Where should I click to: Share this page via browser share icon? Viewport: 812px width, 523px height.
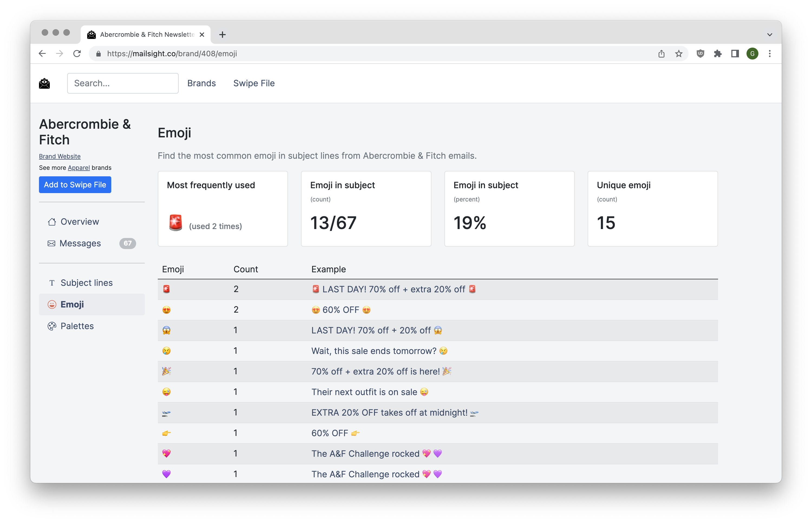point(661,54)
